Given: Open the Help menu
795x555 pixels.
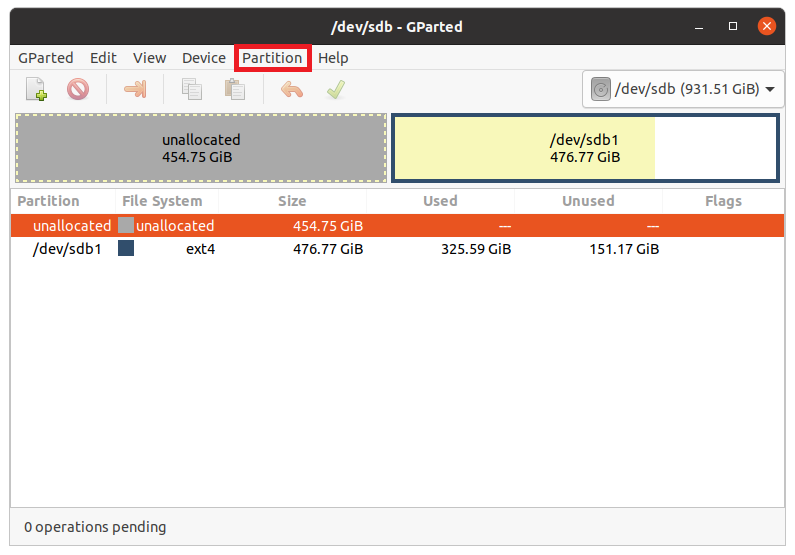Looking at the screenshot, I should tap(333, 58).
